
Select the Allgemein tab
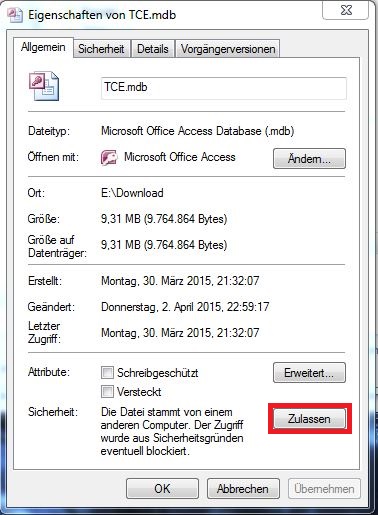pos(43,47)
